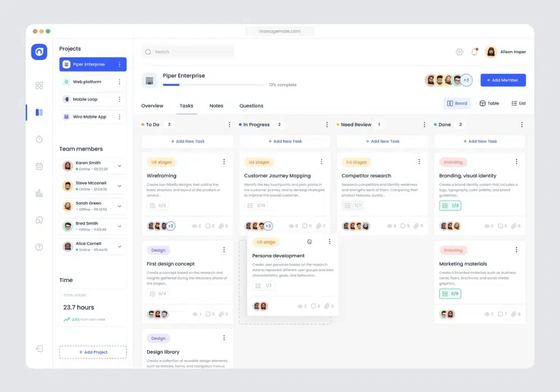Open settings gear icon in top bar
This screenshot has height=392, width=560.
pos(459,52)
